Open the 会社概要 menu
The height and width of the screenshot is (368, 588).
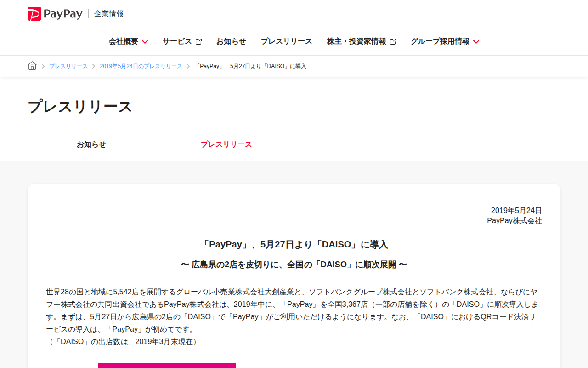pos(124,41)
